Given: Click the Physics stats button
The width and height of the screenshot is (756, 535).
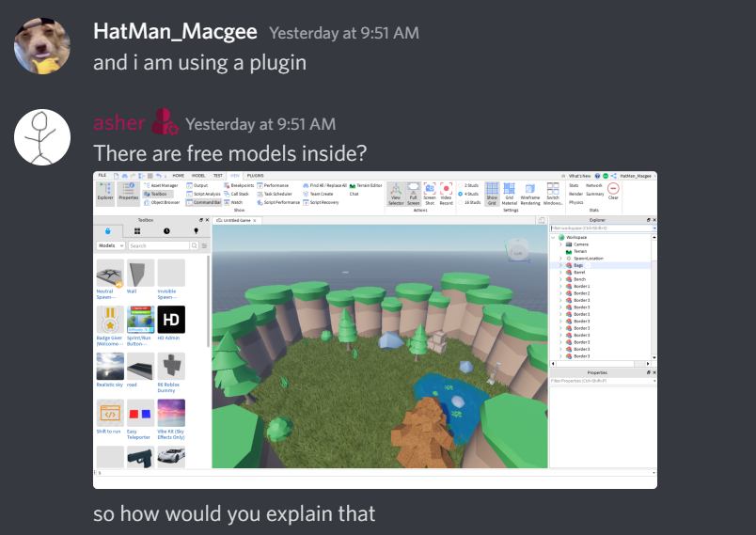Looking at the screenshot, I should click(x=575, y=202).
